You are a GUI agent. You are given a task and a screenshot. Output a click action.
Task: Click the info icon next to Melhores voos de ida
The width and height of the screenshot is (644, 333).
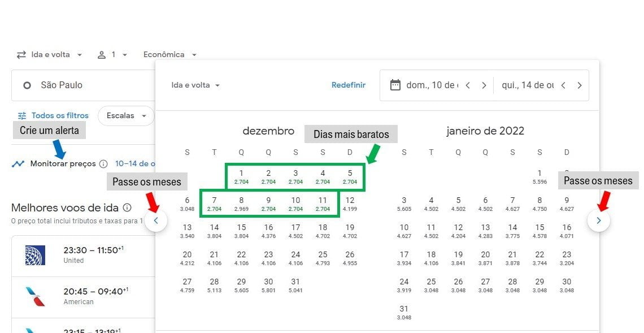(127, 207)
